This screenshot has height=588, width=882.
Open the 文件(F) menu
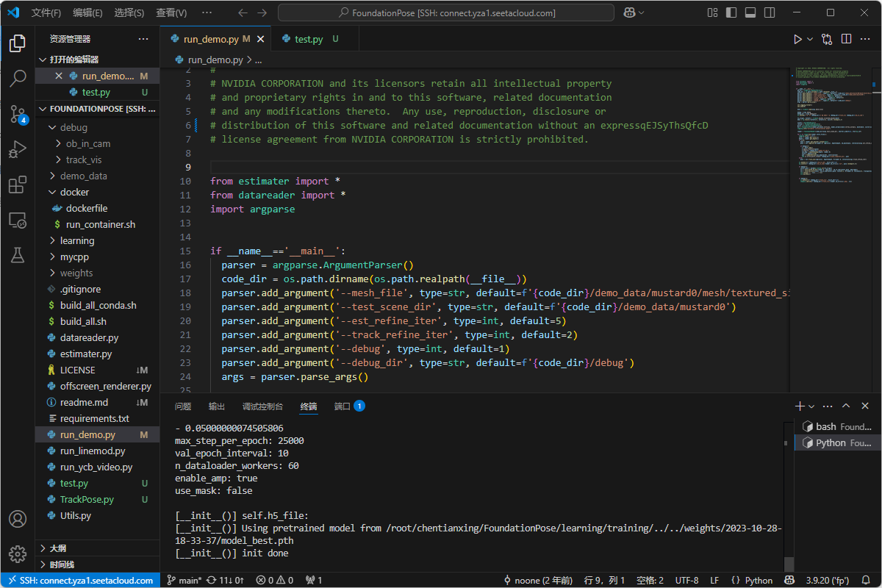(x=46, y=12)
